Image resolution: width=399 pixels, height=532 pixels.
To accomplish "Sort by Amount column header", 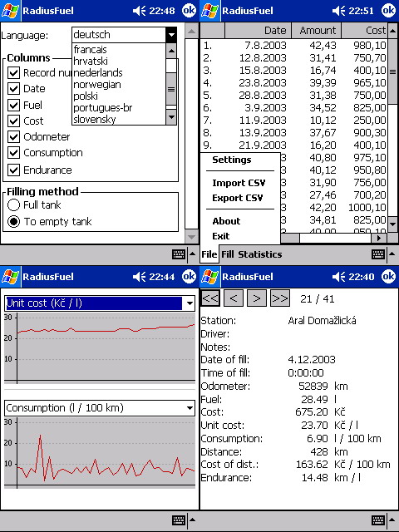I will (316, 31).
